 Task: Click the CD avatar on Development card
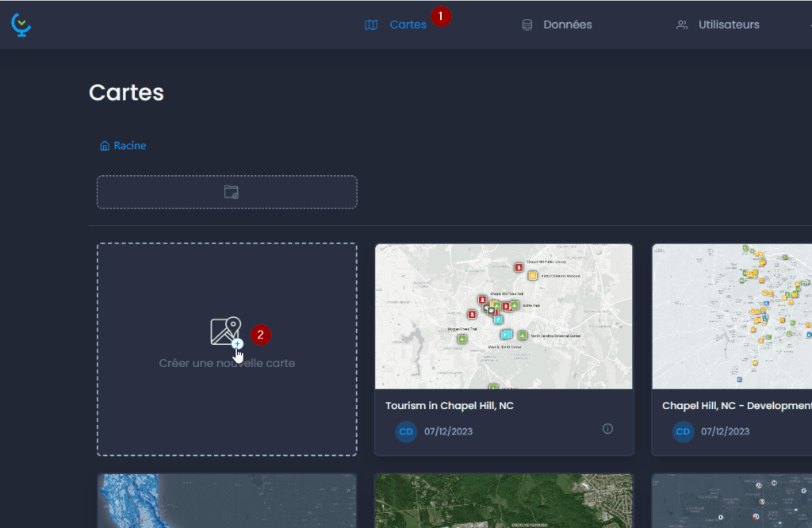pos(683,432)
